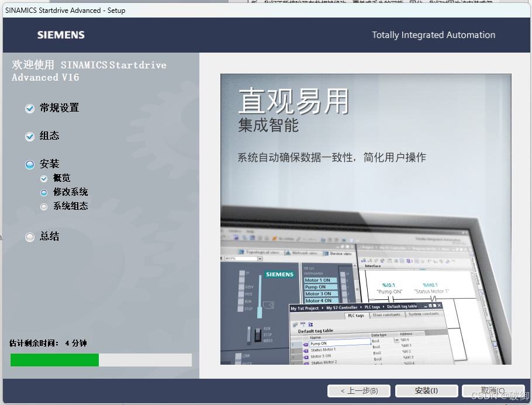
Task: Click the 取消(C) cancel button
Action: 493,391
